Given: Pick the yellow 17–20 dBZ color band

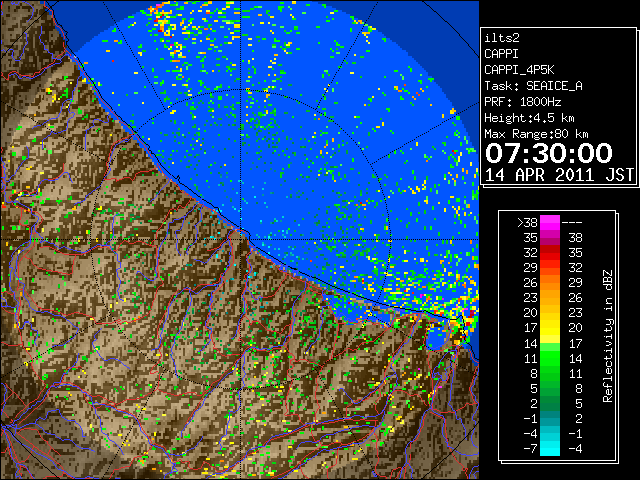Looking at the screenshot, I should (550, 328).
